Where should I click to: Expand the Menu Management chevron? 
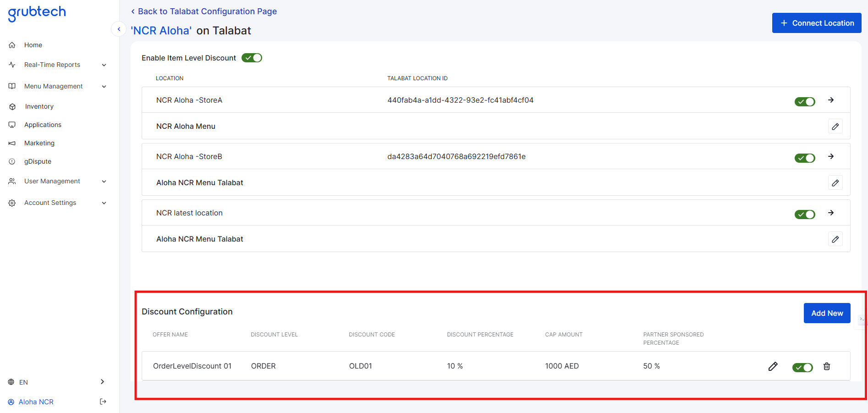104,87
